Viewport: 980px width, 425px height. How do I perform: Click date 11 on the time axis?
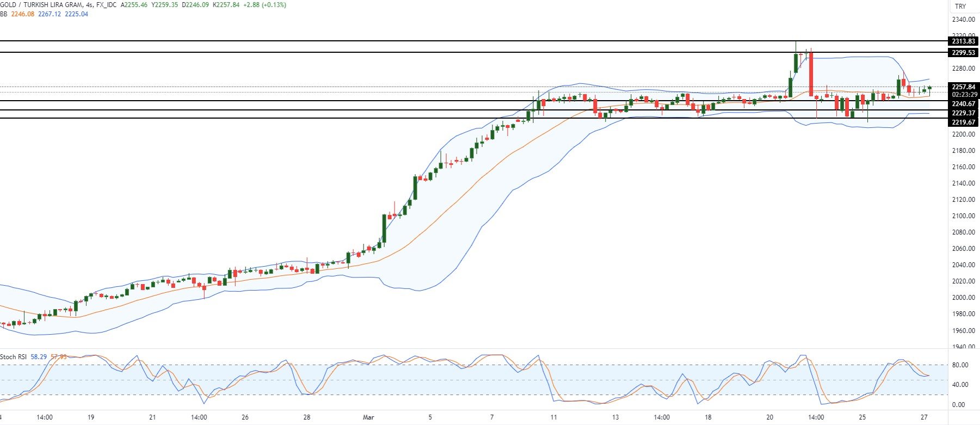(x=553, y=417)
